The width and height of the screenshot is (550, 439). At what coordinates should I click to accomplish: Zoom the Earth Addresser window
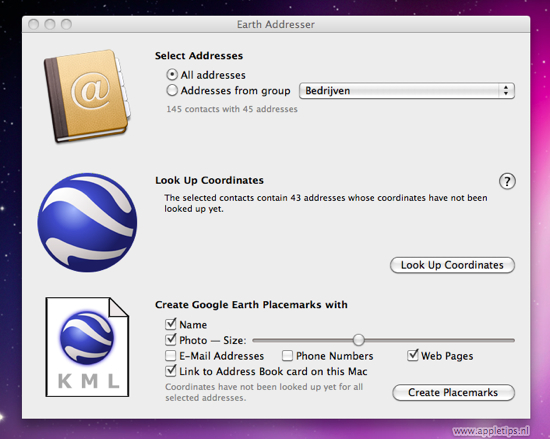click(66, 24)
